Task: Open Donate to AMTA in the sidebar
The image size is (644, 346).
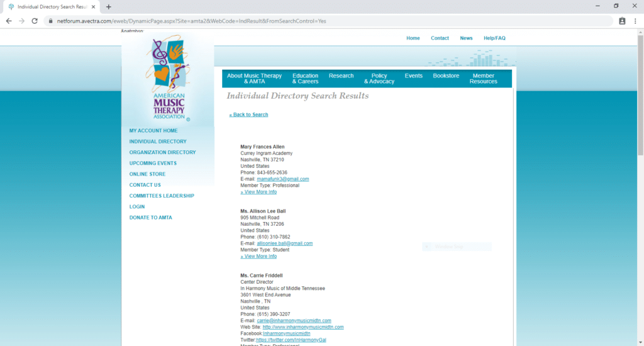Action: pos(150,218)
